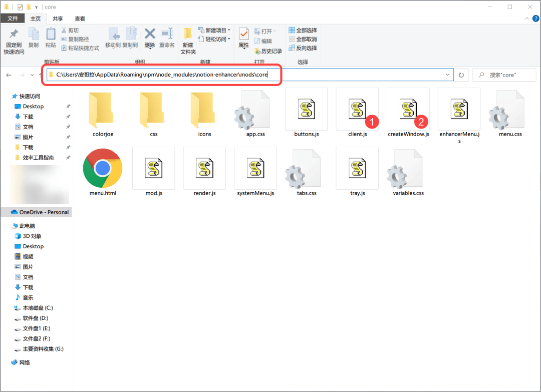Image resolution: width=541 pixels, height=392 pixels.
Task: Switch to the View ribbon tab
Action: coord(80,19)
